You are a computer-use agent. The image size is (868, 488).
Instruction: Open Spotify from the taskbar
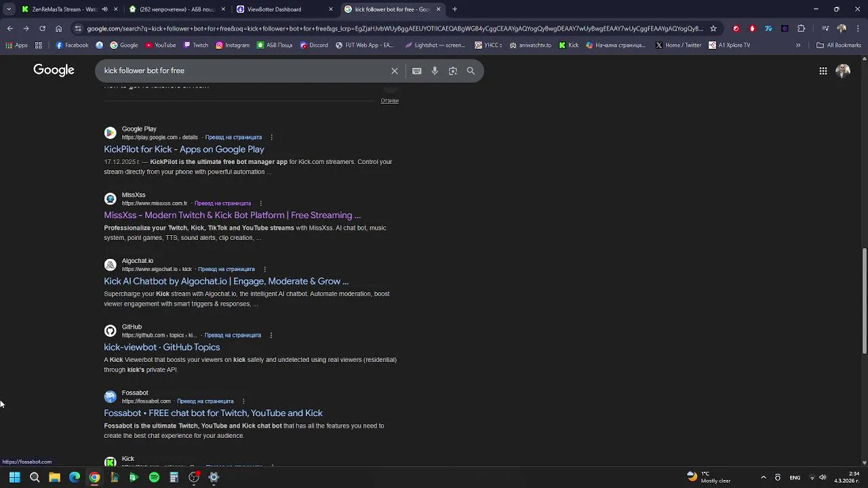coord(154,477)
